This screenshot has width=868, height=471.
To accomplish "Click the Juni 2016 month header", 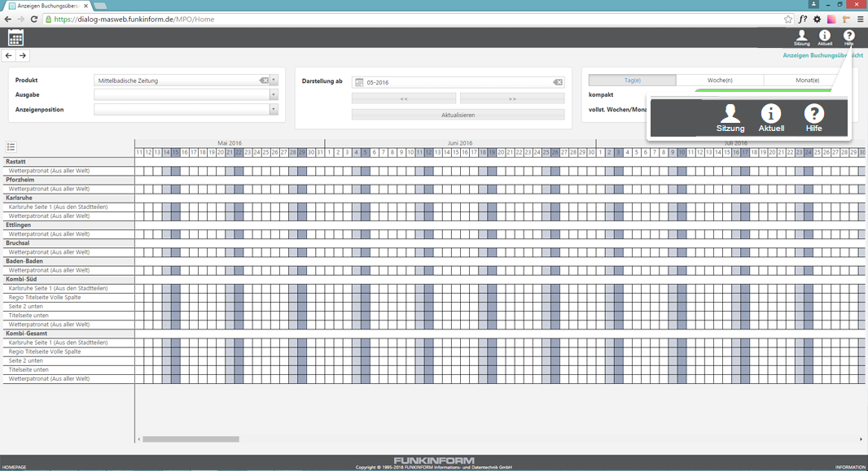I will [460, 142].
